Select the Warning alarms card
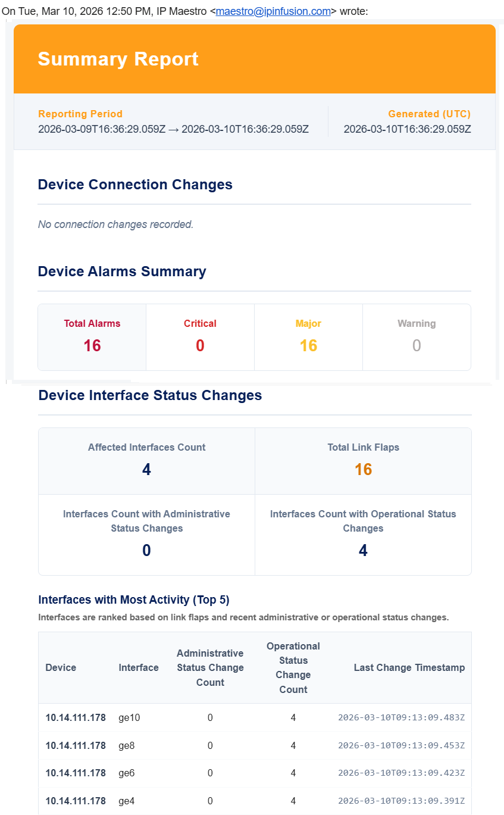The width and height of the screenshot is (504, 815). 417,337
